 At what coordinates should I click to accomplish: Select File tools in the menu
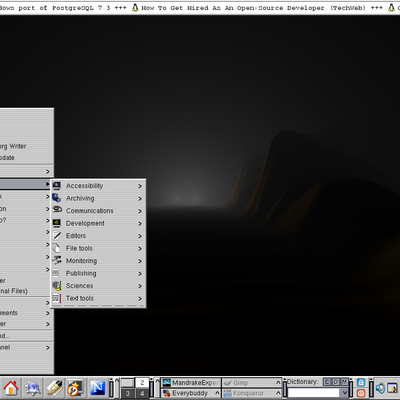pyautogui.click(x=98, y=248)
